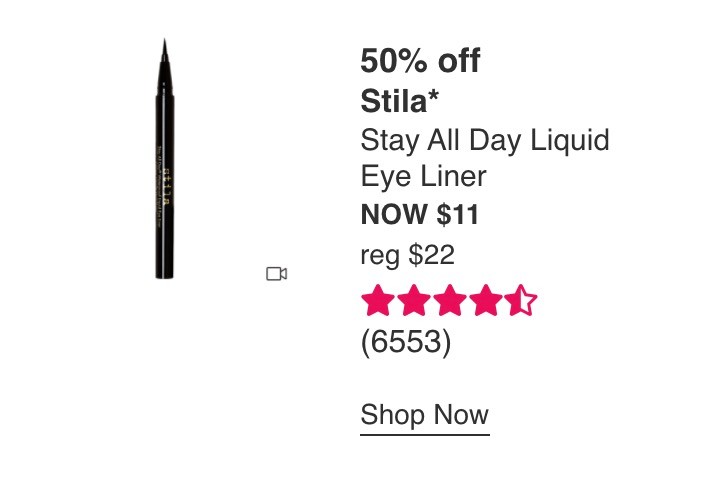Click the word Now in Shop Now

(x=461, y=414)
